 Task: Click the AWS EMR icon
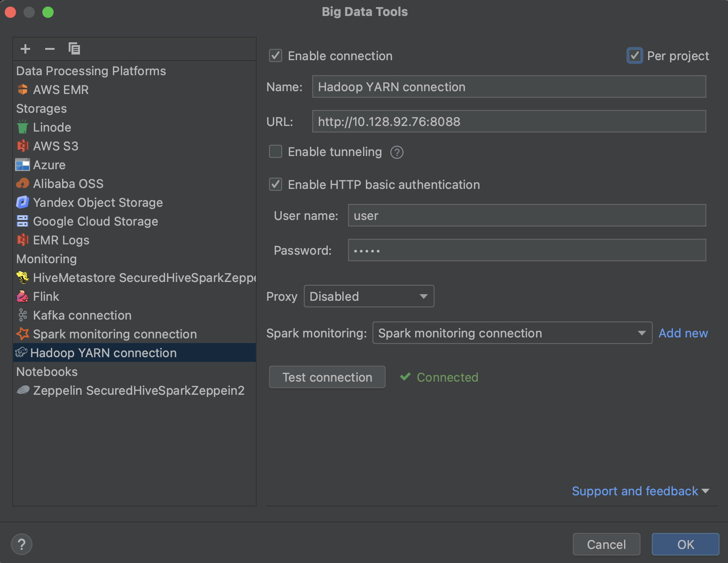(x=22, y=89)
